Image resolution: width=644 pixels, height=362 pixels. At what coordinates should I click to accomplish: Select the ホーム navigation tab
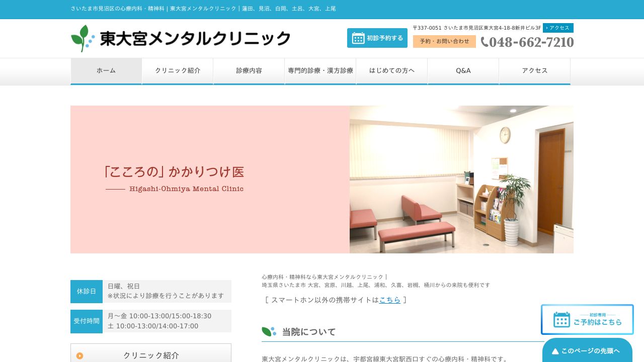(x=106, y=70)
